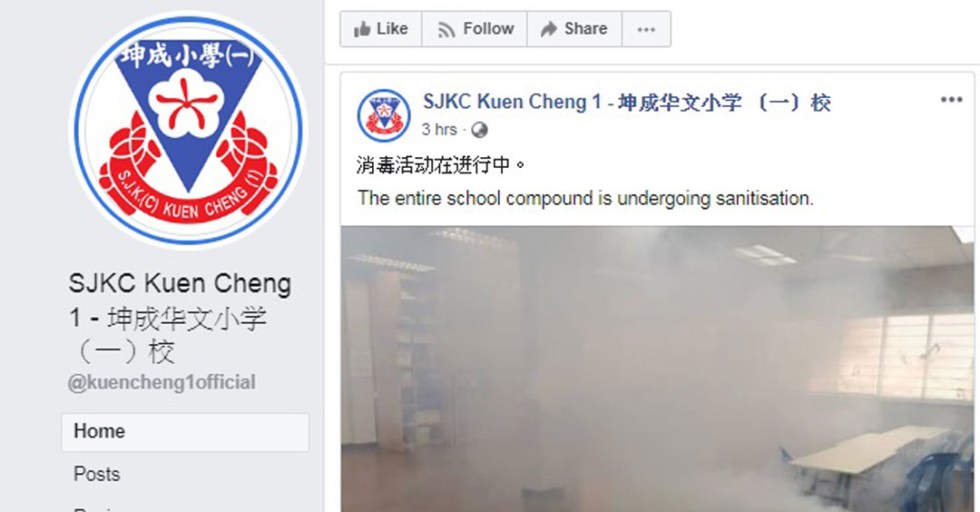Image resolution: width=980 pixels, height=512 pixels.
Task: Click the Follow feed icon
Action: [446, 29]
